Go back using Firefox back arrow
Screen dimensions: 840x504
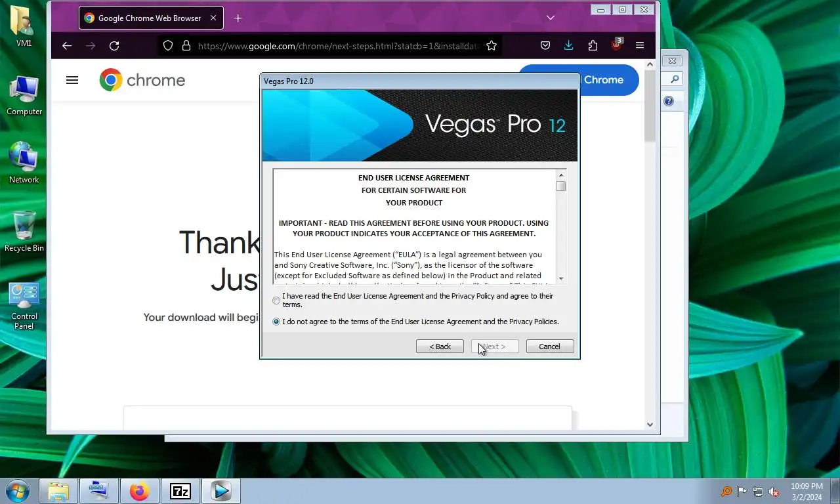coord(66,45)
